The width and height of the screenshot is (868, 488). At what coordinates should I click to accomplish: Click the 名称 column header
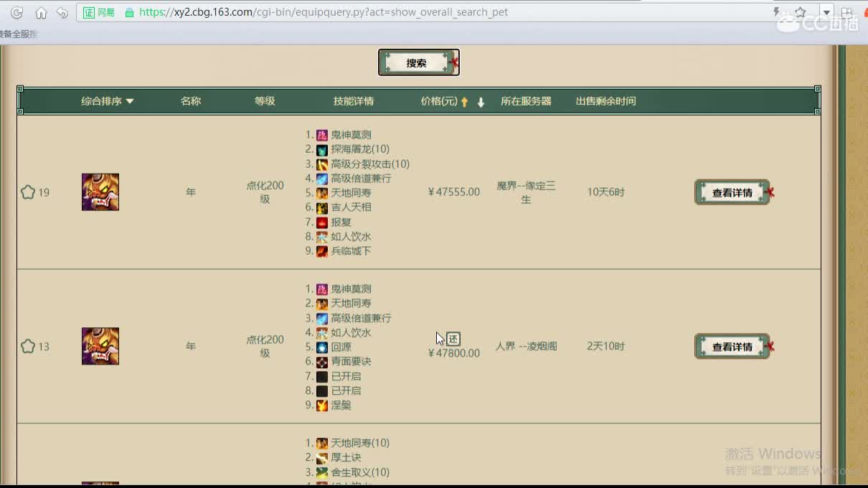point(191,101)
